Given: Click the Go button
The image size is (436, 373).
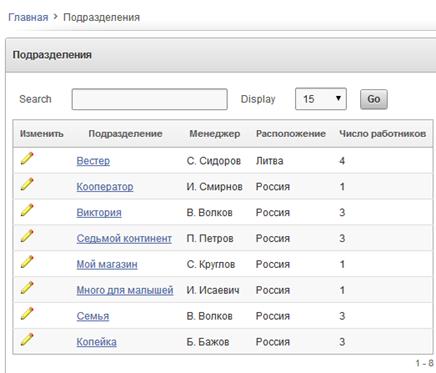Looking at the screenshot, I should click(x=374, y=99).
